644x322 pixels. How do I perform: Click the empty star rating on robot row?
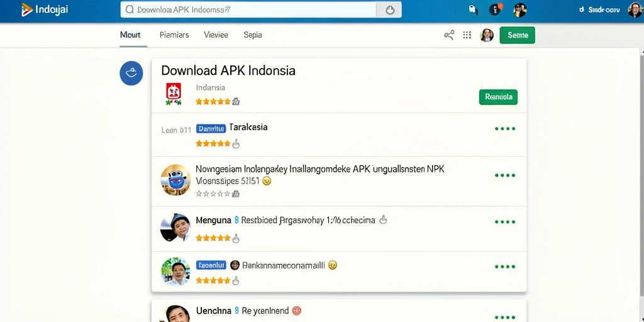pyautogui.click(x=213, y=194)
